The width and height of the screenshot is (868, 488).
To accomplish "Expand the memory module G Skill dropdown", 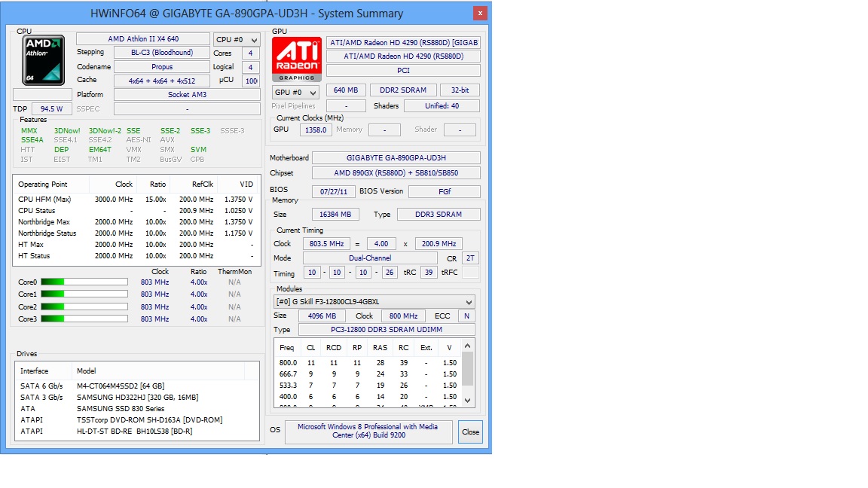I will tap(374, 301).
